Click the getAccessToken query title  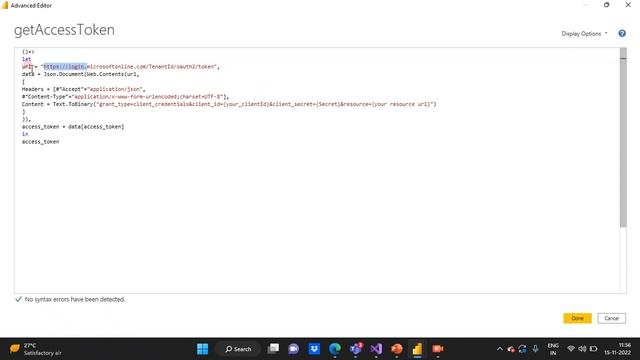click(64, 30)
